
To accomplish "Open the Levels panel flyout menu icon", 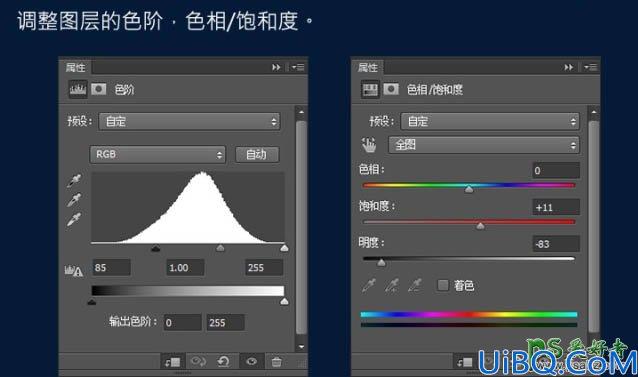I will pyautogui.click(x=298, y=67).
